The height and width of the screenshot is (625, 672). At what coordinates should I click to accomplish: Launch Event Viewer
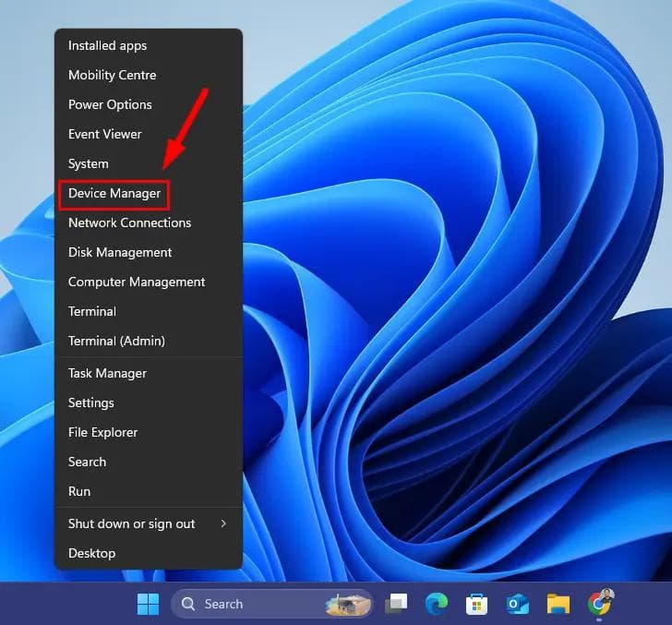(x=149, y=134)
